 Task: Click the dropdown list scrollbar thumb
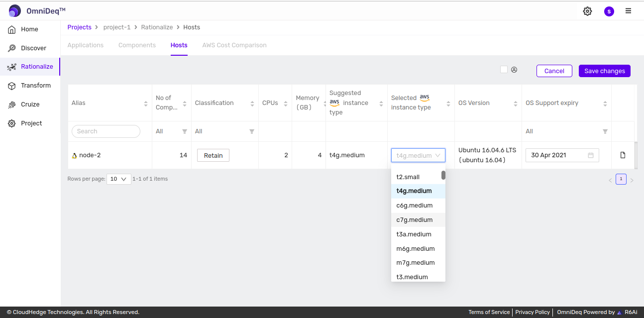tap(443, 175)
